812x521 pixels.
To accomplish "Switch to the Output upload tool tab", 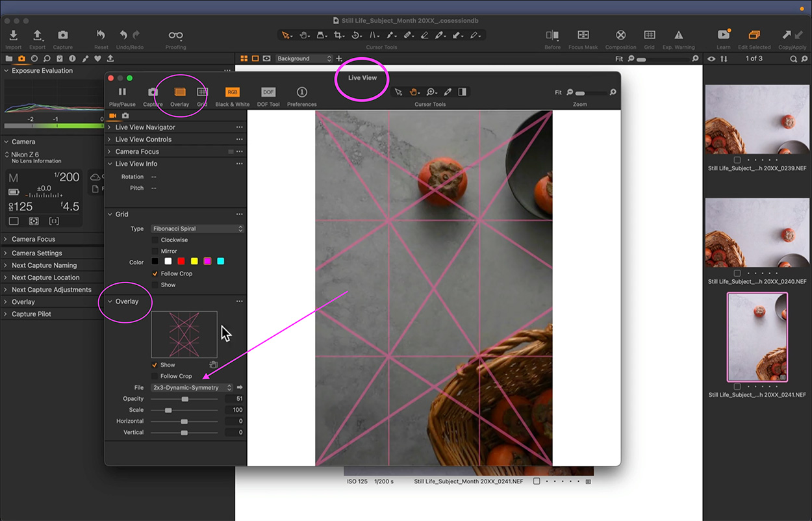I will [x=110, y=58].
